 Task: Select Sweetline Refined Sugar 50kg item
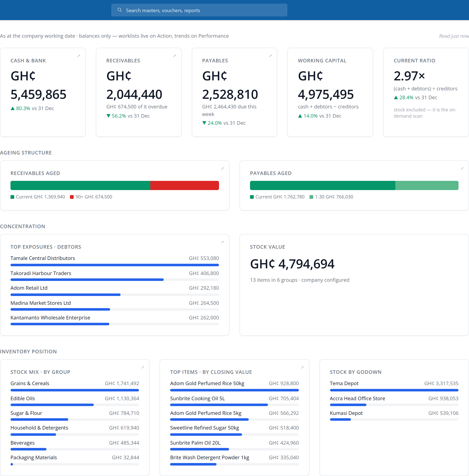click(x=234, y=430)
